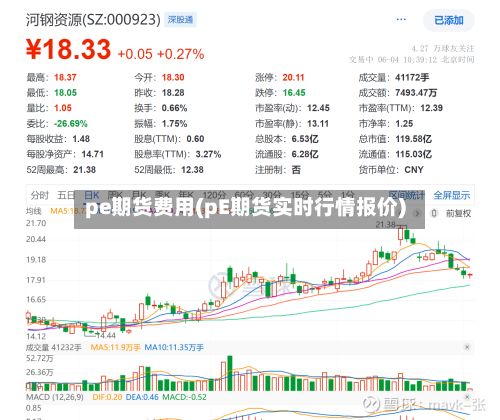Click the DIF:0.20 indicator value
This screenshot has height=420, width=500.
pyautogui.click(x=107, y=397)
